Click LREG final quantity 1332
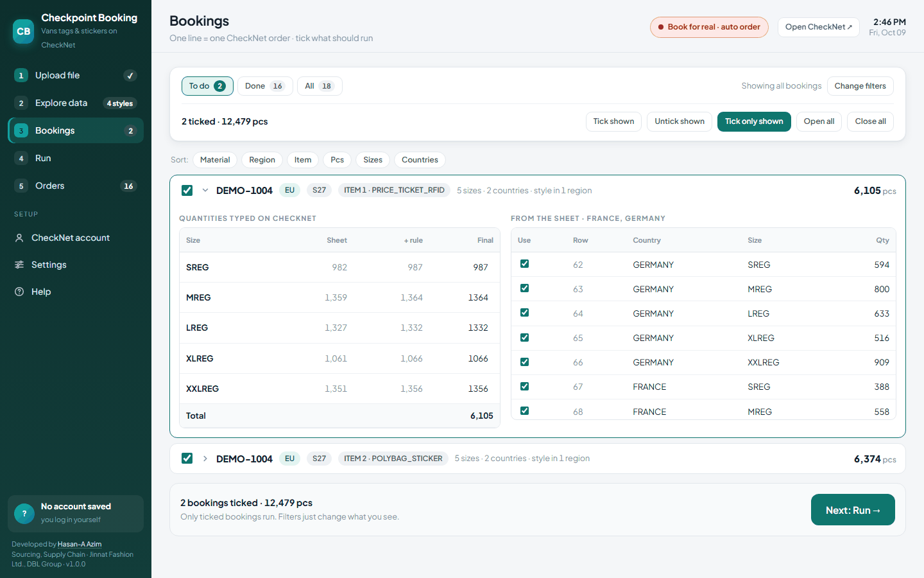This screenshot has height=578, width=924. tap(478, 328)
